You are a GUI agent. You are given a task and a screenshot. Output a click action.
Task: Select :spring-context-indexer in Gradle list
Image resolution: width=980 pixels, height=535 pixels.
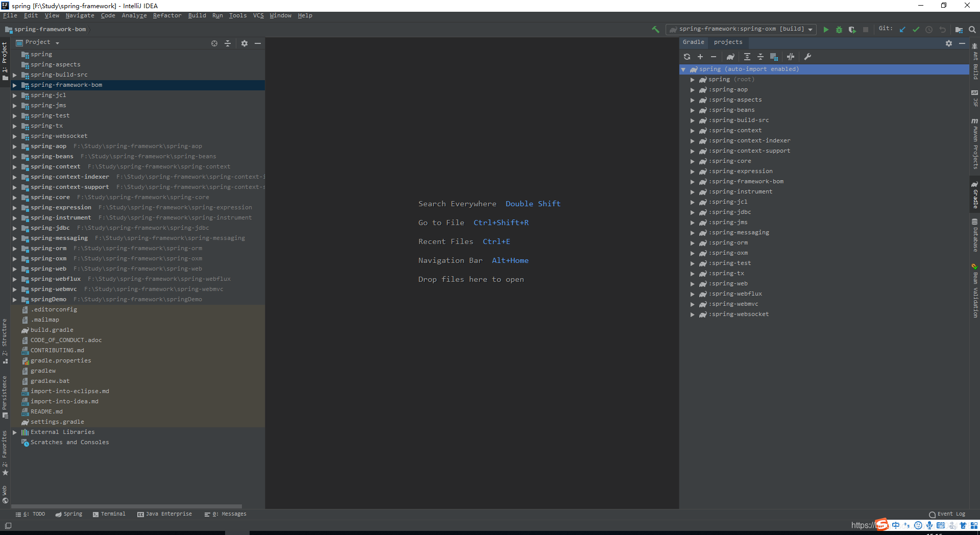pos(750,141)
